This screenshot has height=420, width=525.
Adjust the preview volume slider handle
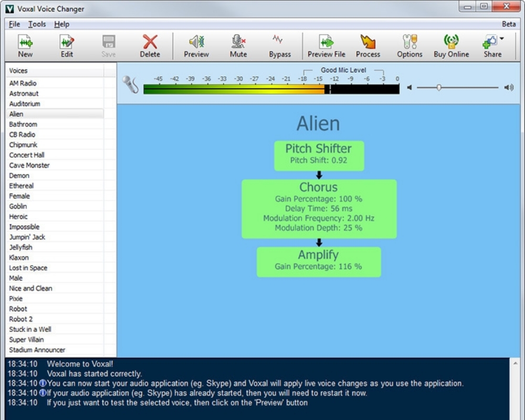pyautogui.click(x=438, y=88)
